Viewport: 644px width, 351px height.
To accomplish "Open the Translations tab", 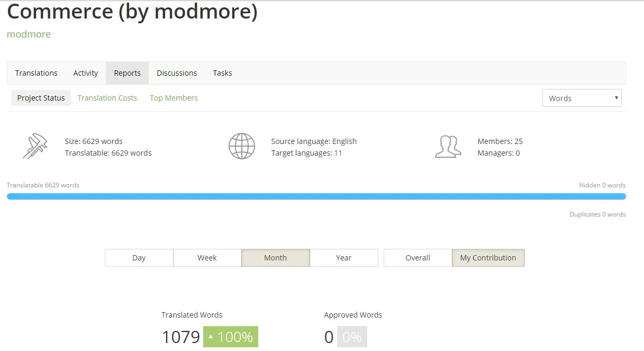I will [x=37, y=73].
